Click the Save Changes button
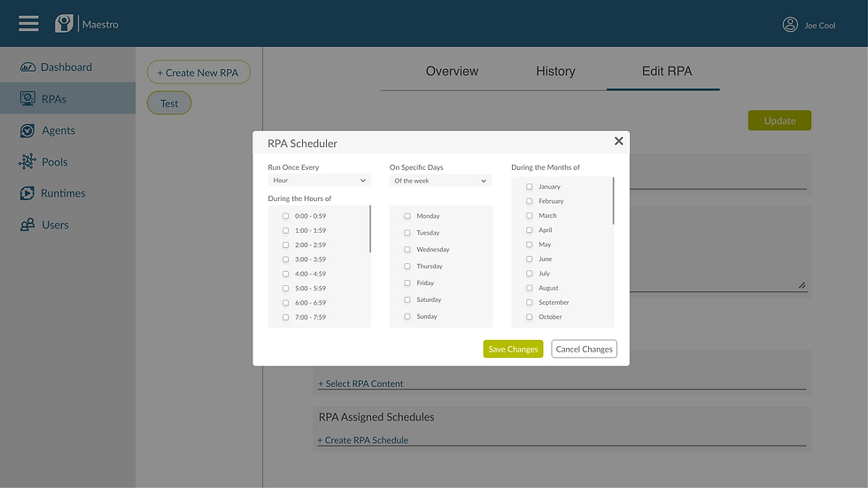 [x=513, y=349]
